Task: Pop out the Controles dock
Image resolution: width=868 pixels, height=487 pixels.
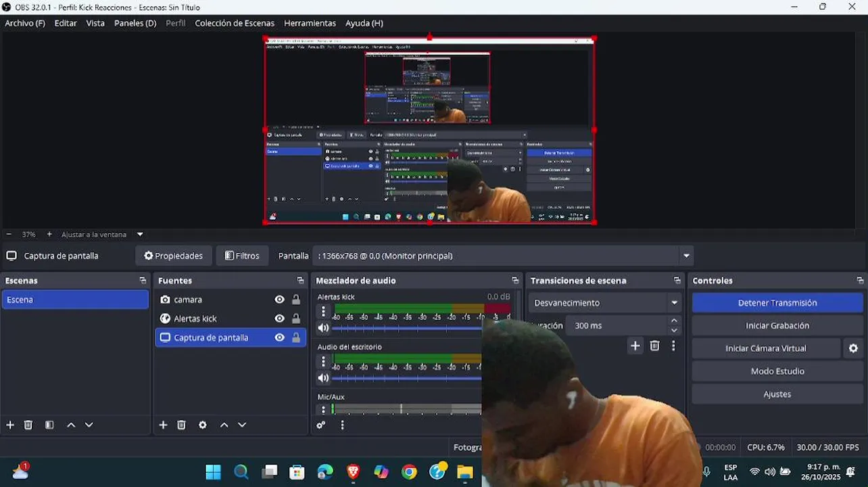Action: coord(860,280)
